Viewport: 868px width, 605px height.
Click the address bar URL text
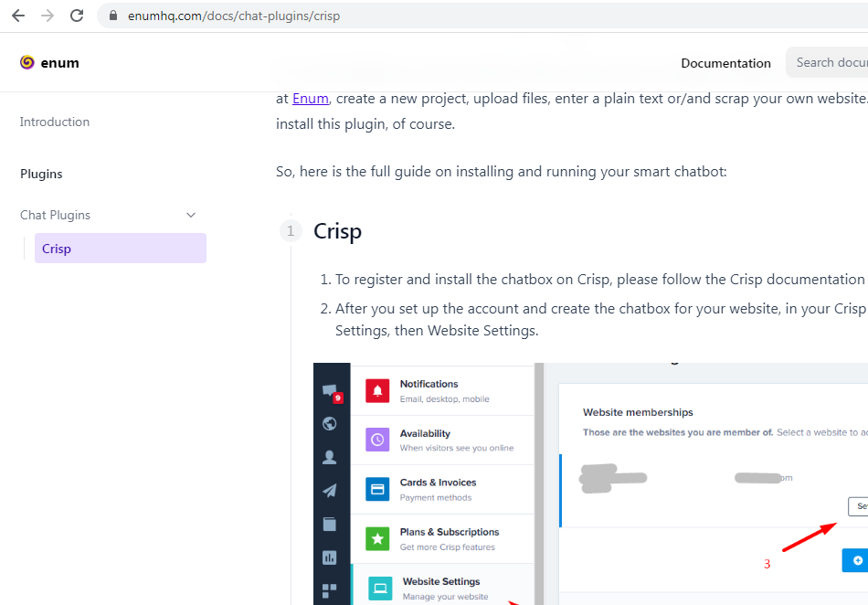tap(234, 16)
